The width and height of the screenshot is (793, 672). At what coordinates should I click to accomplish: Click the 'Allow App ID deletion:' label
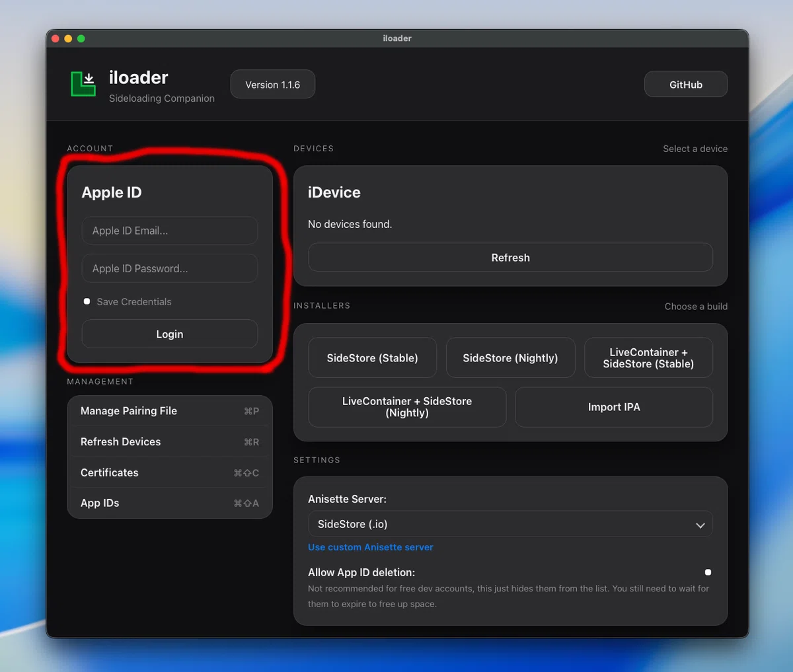point(361,572)
